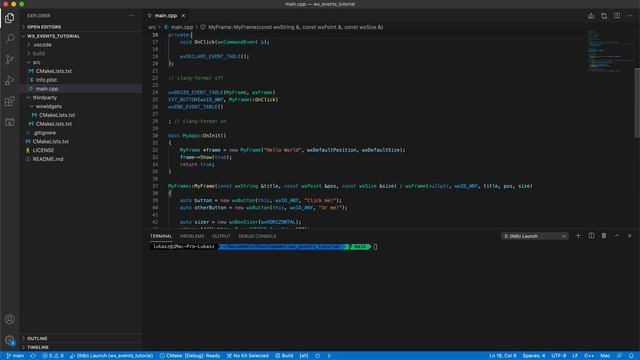
Task: Open the Run and Debug view
Action: point(9,80)
